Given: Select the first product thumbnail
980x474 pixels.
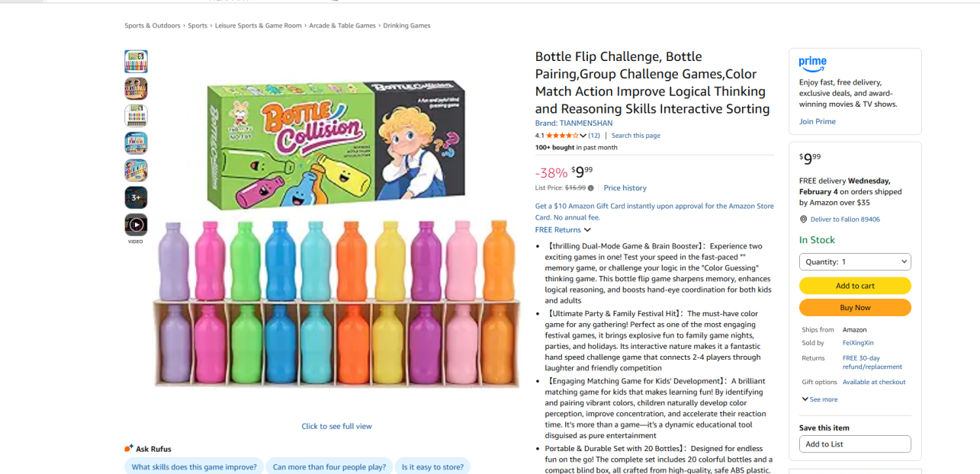Looking at the screenshot, I should [136, 61].
